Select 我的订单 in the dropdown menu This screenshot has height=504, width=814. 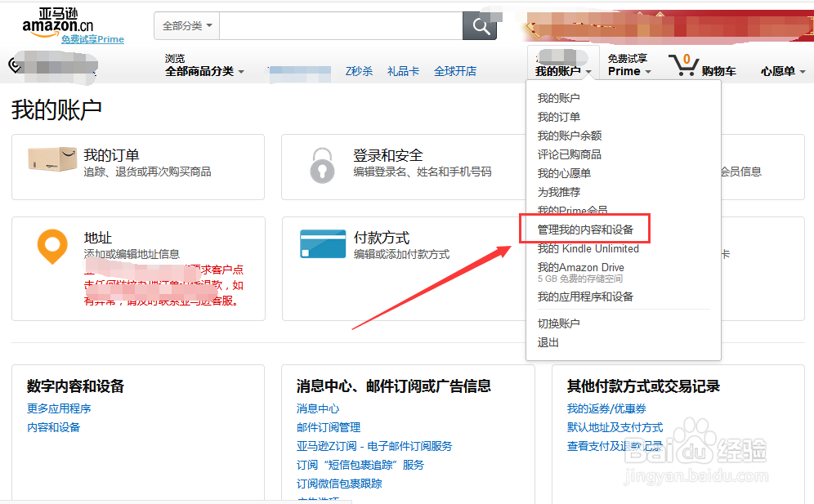(558, 117)
